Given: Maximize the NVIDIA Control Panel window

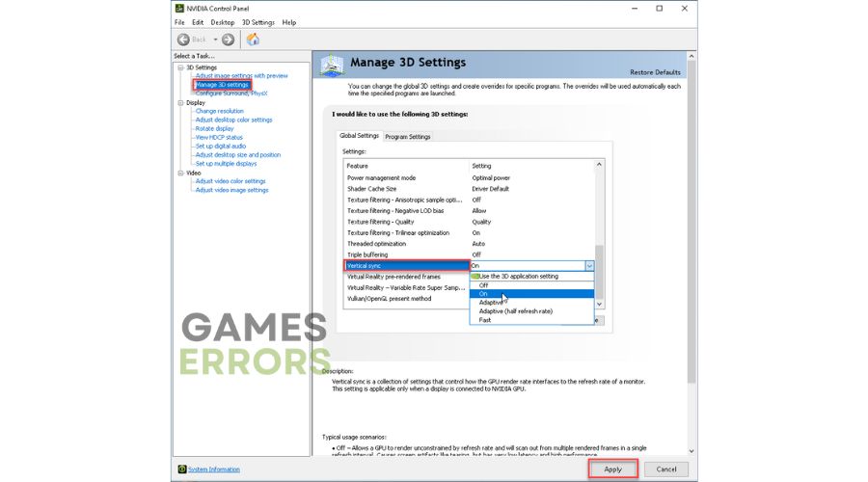Looking at the screenshot, I should [x=660, y=9].
